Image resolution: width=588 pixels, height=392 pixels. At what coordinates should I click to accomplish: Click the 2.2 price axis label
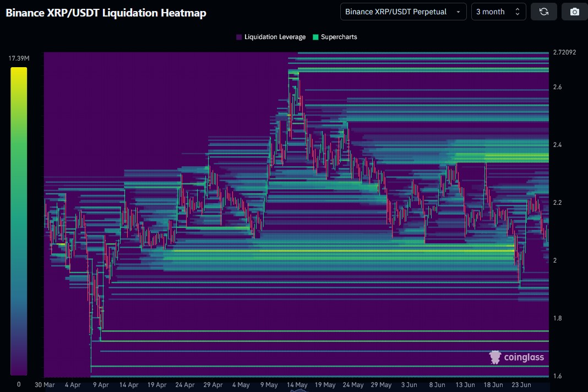(558, 203)
